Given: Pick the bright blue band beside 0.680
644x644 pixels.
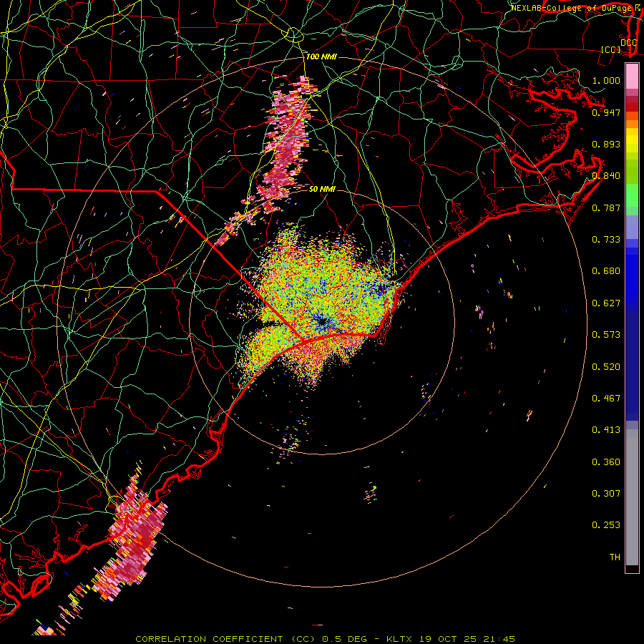Looking at the screenshot, I should (x=632, y=275).
